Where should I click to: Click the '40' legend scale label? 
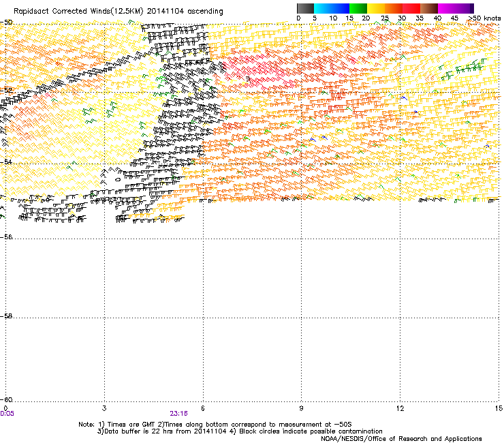[437, 18]
